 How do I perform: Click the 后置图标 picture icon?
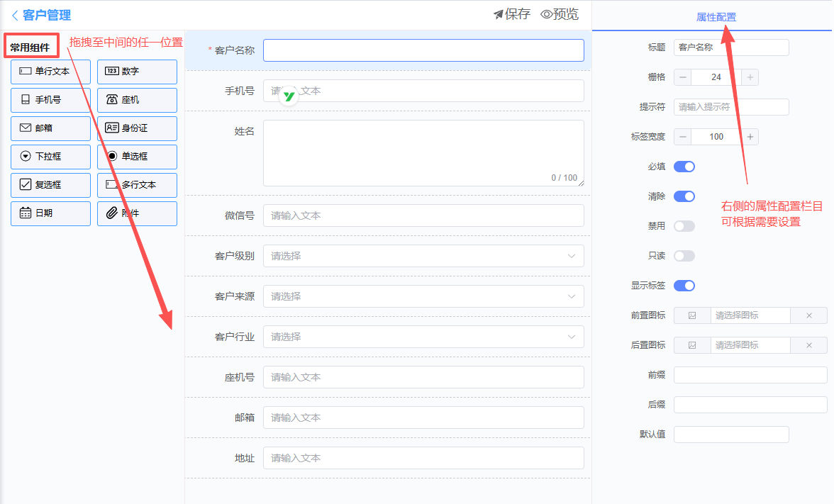click(x=692, y=345)
